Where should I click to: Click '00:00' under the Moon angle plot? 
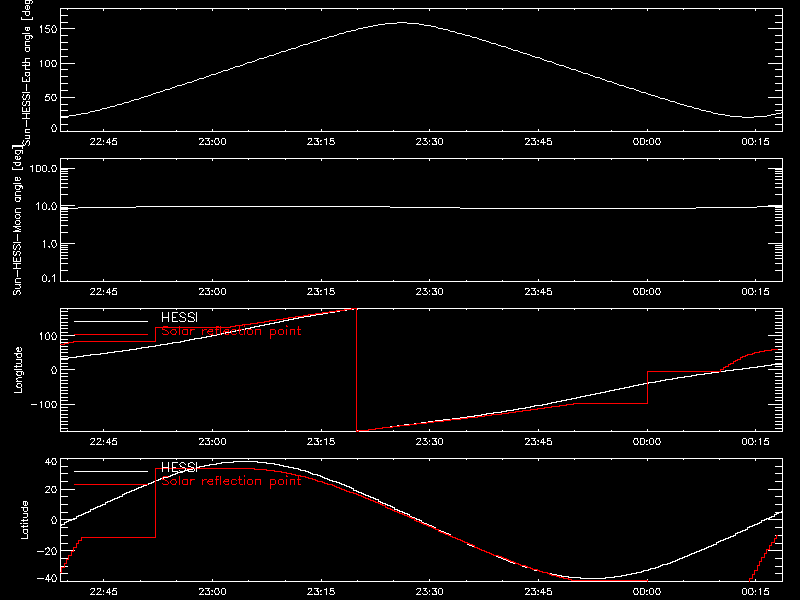pos(647,292)
